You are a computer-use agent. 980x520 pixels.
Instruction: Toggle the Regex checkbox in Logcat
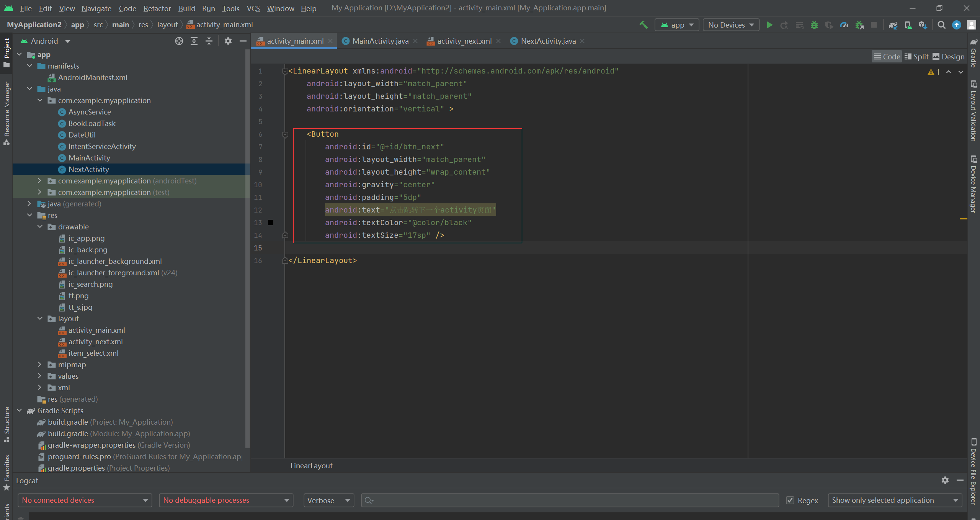(x=790, y=500)
